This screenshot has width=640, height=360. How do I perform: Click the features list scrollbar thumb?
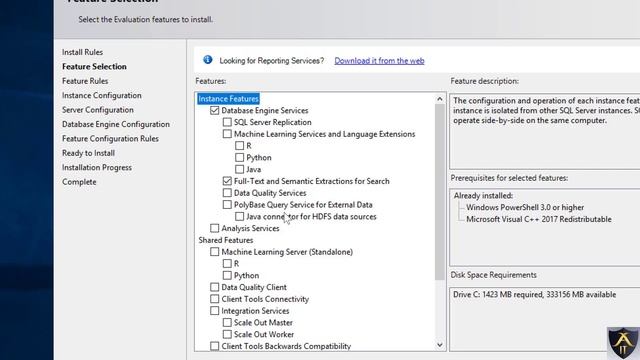tap(440, 192)
